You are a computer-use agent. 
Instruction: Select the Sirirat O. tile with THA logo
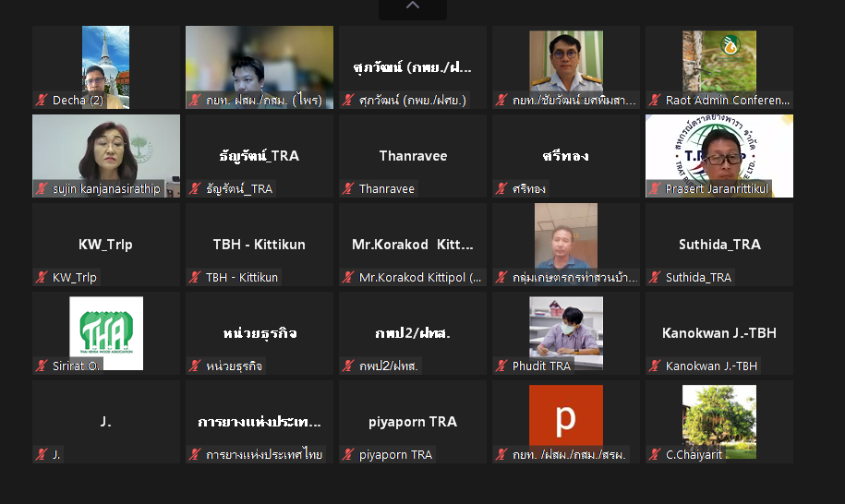coord(106,332)
